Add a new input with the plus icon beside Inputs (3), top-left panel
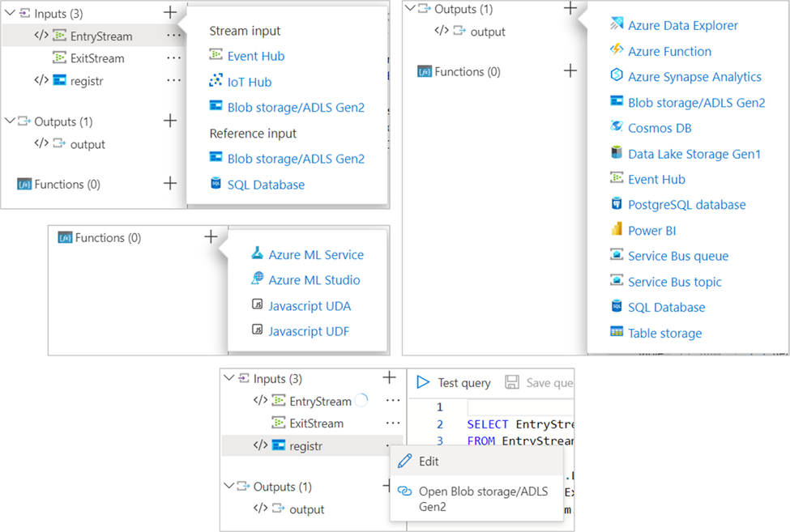 point(170,13)
